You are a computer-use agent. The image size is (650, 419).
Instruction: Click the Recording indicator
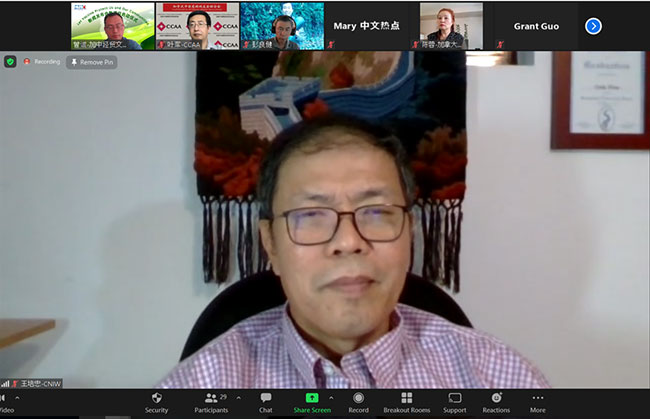pyautogui.click(x=42, y=61)
